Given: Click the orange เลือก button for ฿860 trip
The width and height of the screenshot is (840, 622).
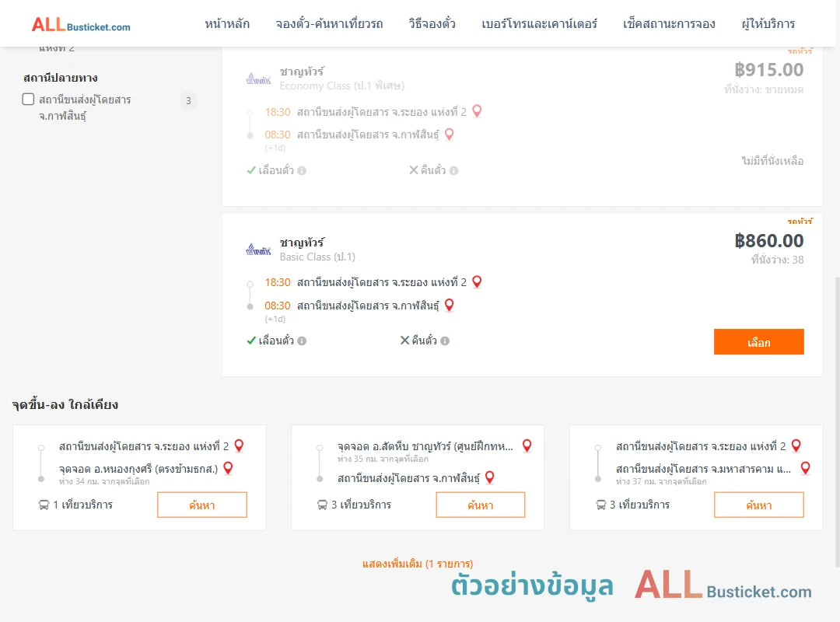Looking at the screenshot, I should (x=758, y=342).
